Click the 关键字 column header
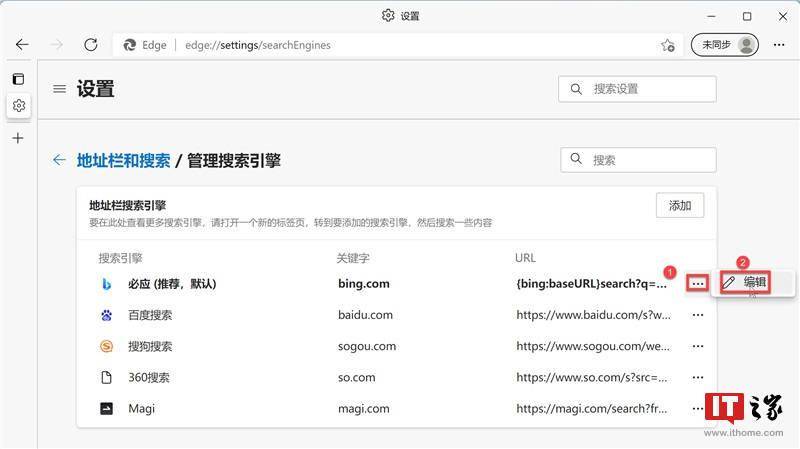800x449 pixels. pyautogui.click(x=353, y=258)
